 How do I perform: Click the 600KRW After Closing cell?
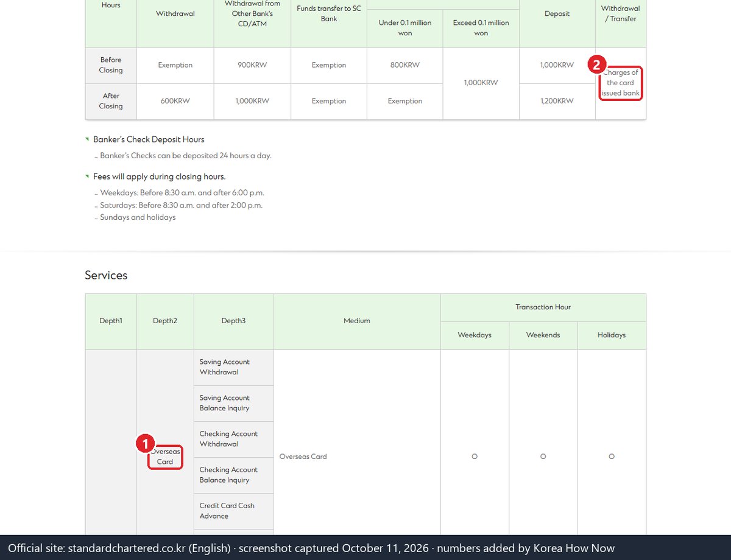[175, 101]
